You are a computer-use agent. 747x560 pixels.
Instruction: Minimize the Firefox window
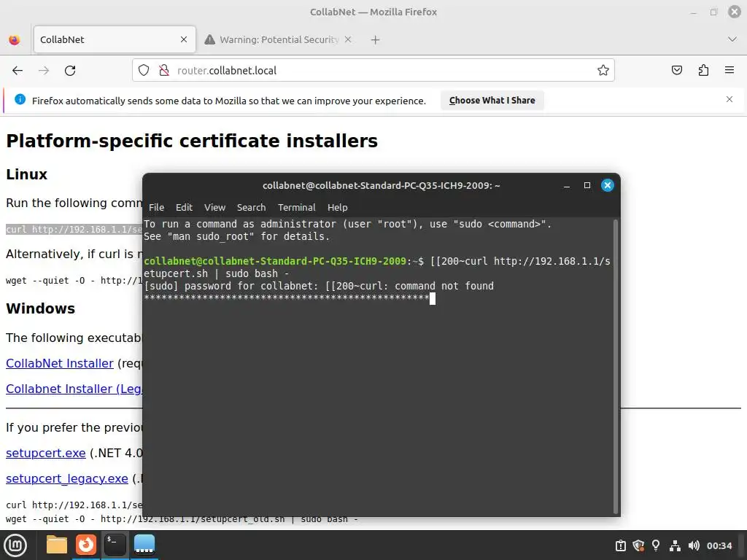[x=694, y=12]
